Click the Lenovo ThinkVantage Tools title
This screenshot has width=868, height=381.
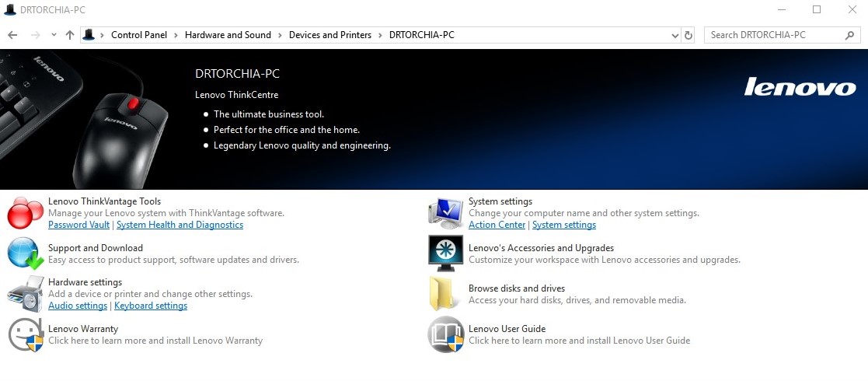click(x=105, y=201)
